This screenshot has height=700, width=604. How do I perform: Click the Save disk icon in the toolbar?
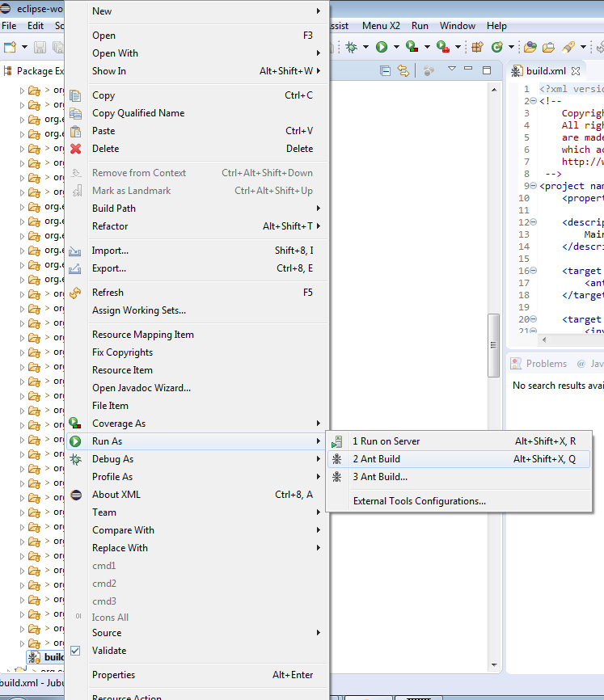tap(40, 47)
